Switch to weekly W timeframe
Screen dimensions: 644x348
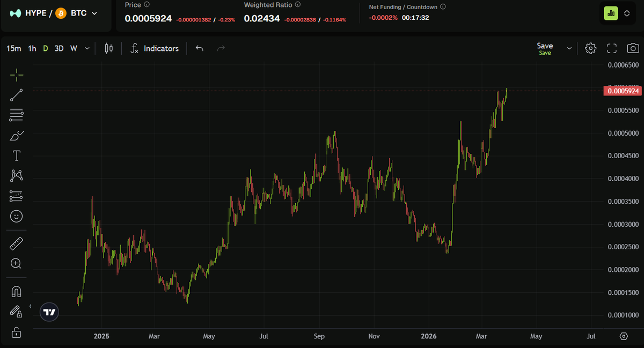[74, 48]
